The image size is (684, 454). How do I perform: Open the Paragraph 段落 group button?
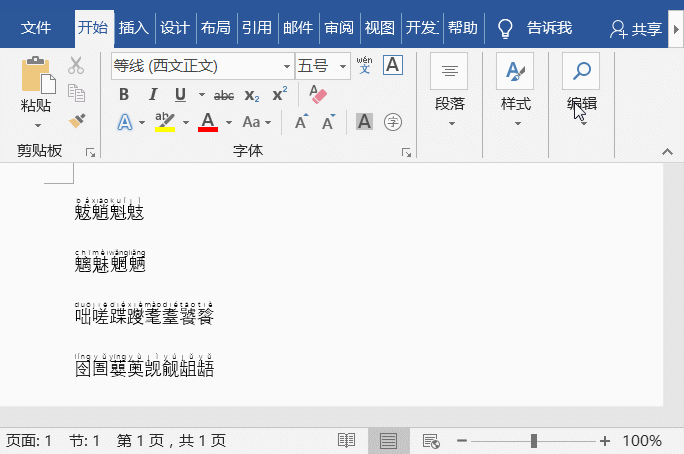click(450, 91)
